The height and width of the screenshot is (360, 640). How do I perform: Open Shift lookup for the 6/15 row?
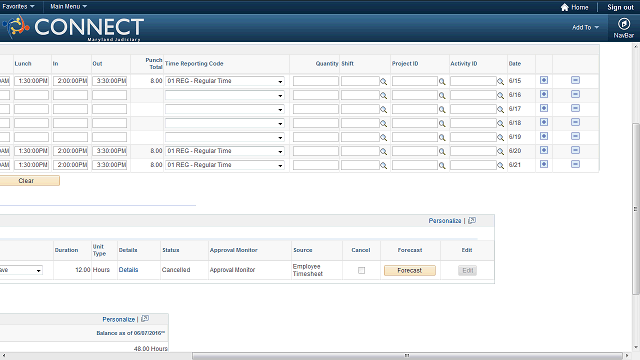pyautogui.click(x=383, y=82)
